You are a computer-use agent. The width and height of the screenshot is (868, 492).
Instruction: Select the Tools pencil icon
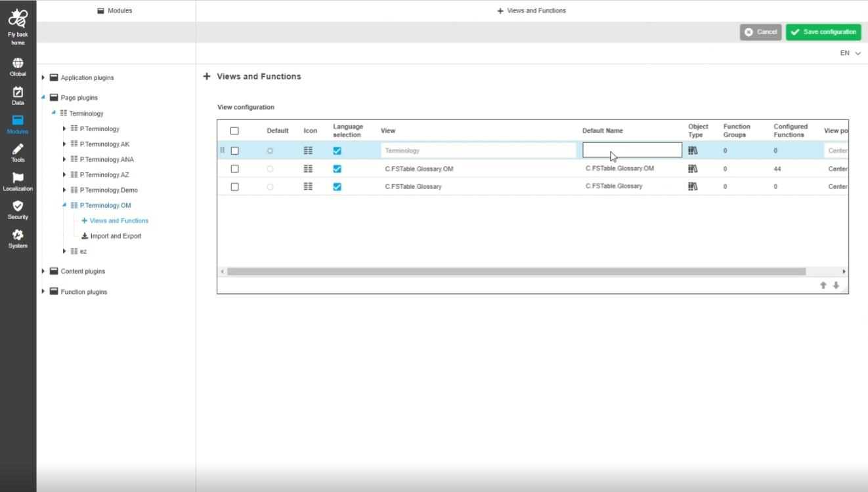(18, 150)
